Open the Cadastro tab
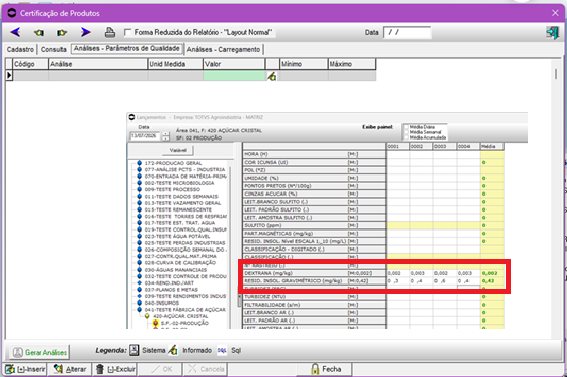 tap(20, 50)
